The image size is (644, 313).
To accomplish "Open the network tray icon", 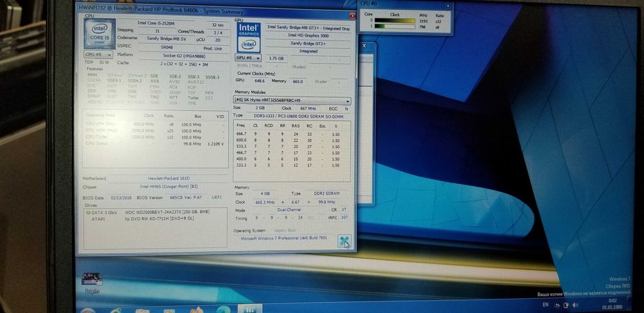I will pyautogui.click(x=558, y=305).
